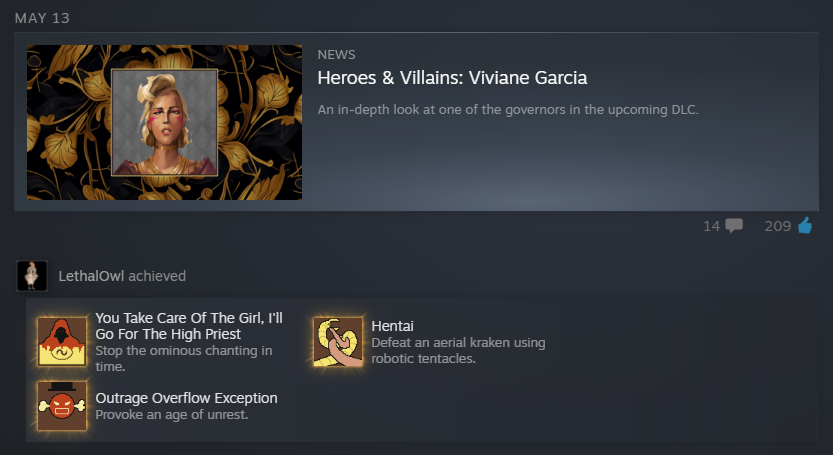The width and height of the screenshot is (833, 455).
Task: Click the 14 comments count
Action: coord(711,226)
